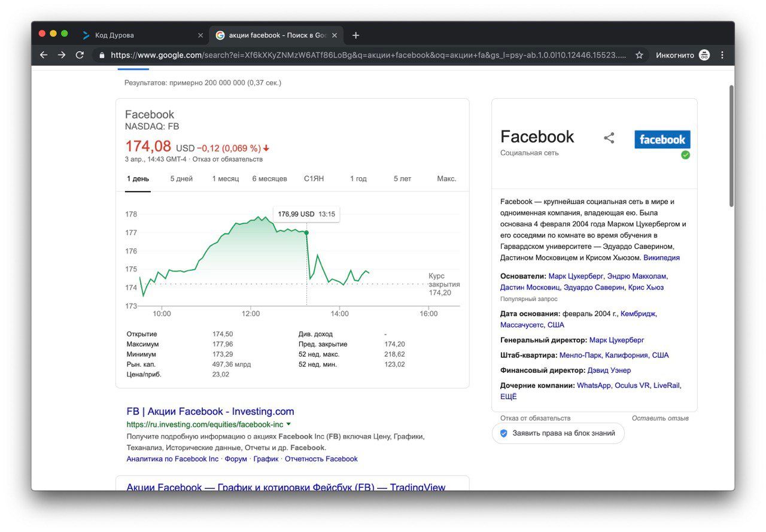Bookmark page with the star icon
The width and height of the screenshot is (766, 532).
639,55
